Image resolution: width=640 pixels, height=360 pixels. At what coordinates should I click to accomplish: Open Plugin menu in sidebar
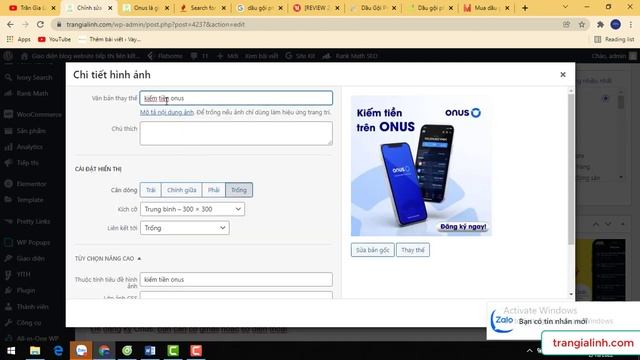pos(26,291)
